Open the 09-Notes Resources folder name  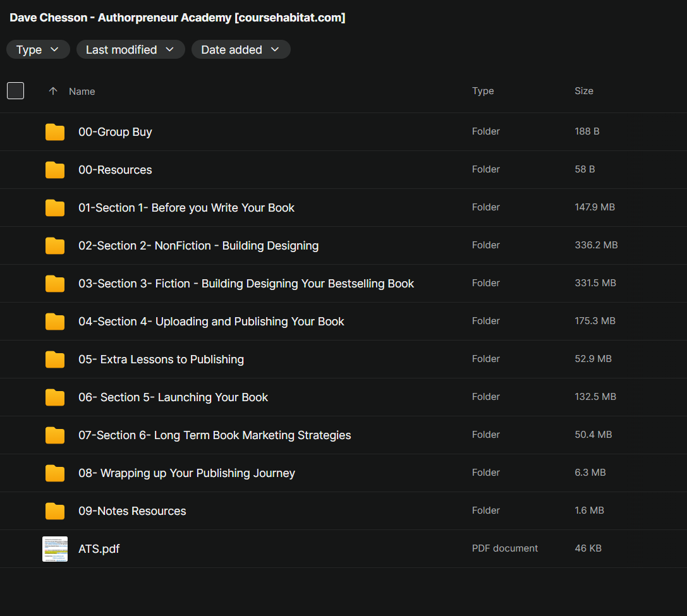pos(132,511)
